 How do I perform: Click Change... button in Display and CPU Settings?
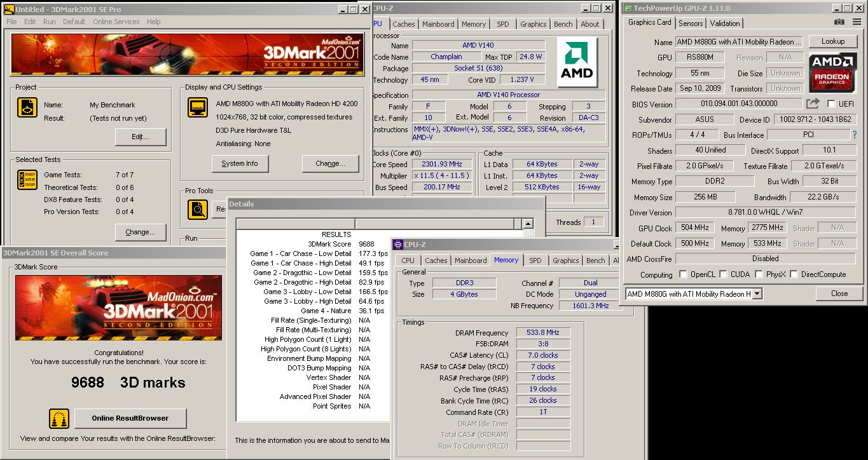pos(329,163)
